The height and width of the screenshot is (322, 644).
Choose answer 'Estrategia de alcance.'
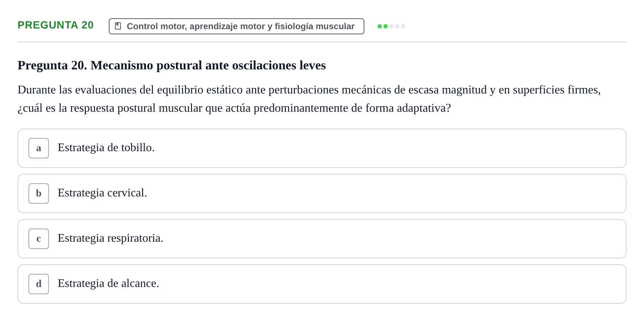tap(322, 284)
